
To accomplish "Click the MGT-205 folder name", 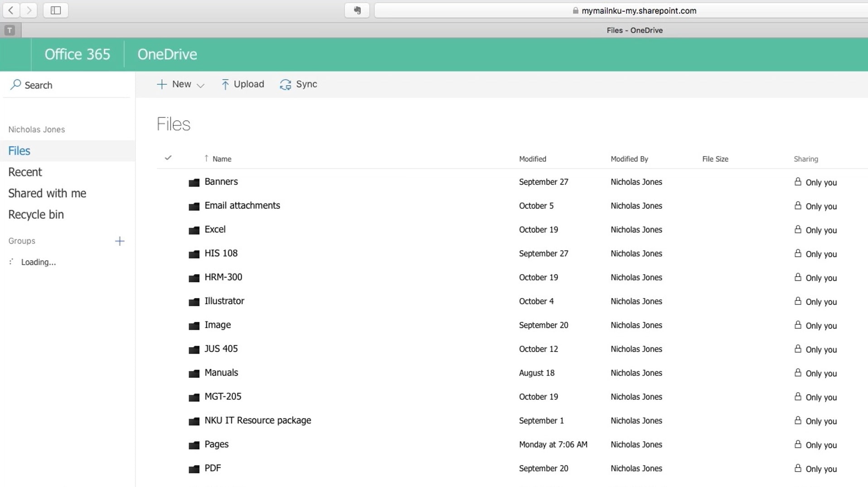I will [x=223, y=396].
